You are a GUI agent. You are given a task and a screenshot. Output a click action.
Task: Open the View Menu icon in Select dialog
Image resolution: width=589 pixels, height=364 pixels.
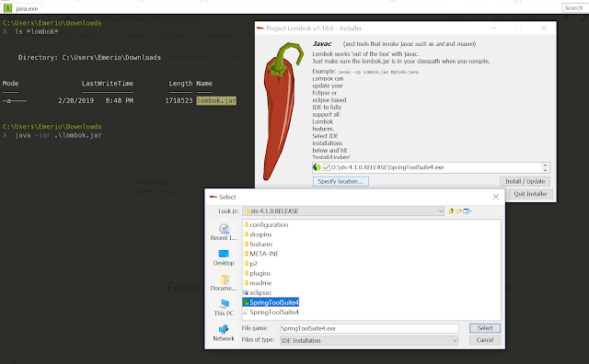[x=468, y=211]
